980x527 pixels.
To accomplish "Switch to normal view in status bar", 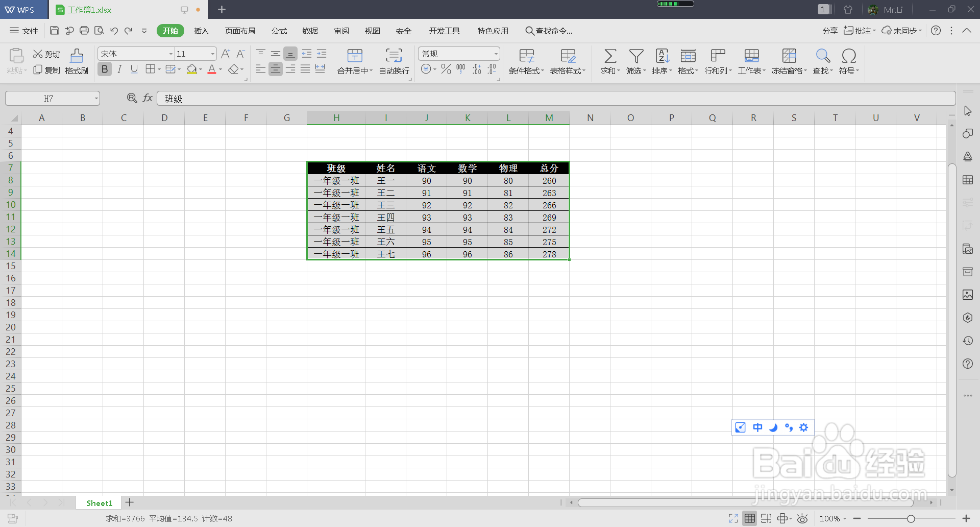I will pos(750,518).
